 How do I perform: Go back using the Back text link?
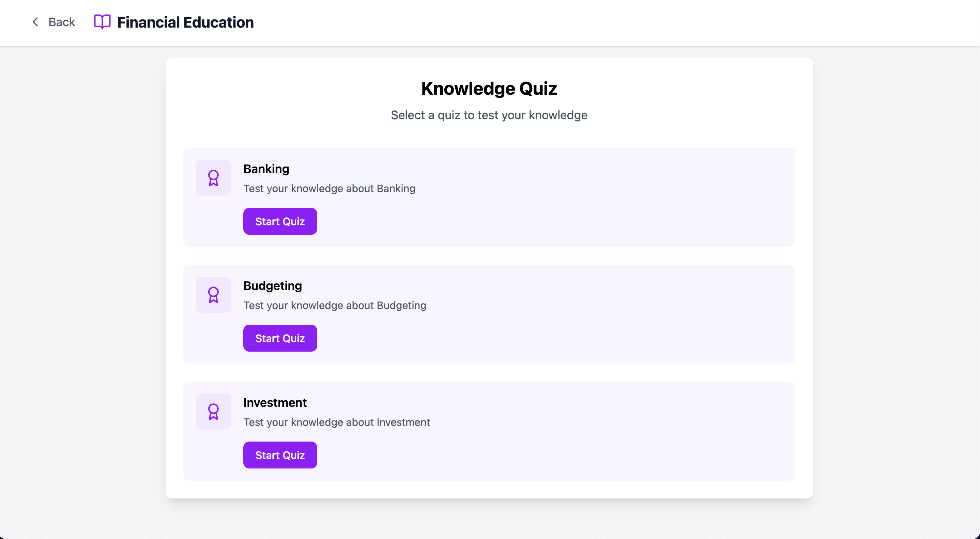click(x=62, y=22)
